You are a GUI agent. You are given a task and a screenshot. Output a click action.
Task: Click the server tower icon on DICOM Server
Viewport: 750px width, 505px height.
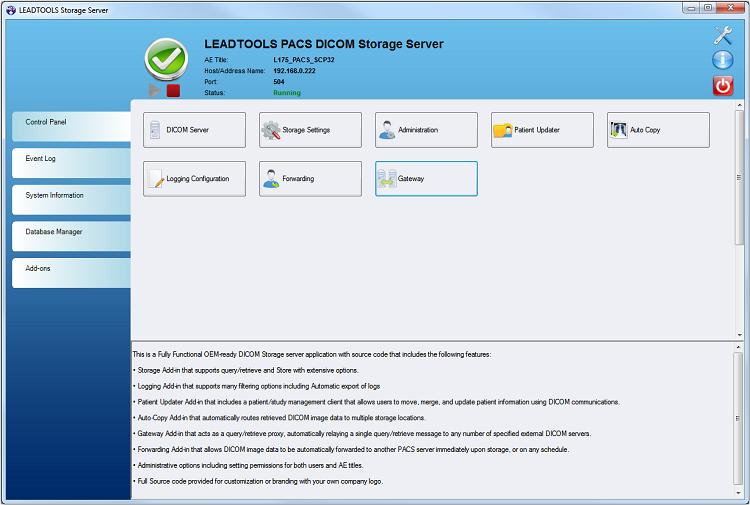tap(155, 130)
